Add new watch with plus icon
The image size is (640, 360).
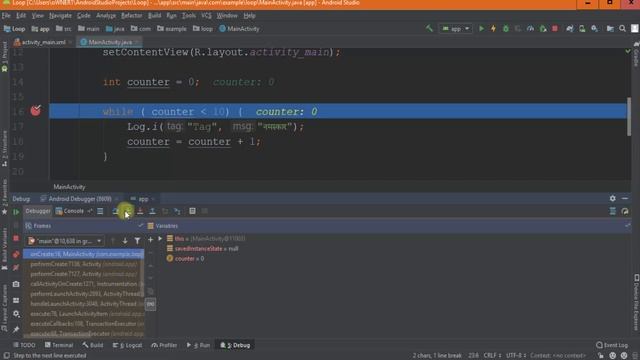[150, 240]
